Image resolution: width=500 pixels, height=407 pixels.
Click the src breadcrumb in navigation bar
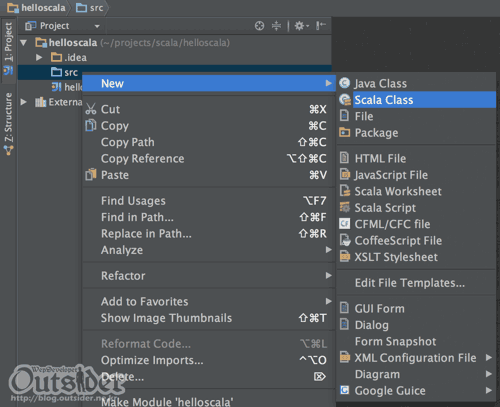[90, 8]
